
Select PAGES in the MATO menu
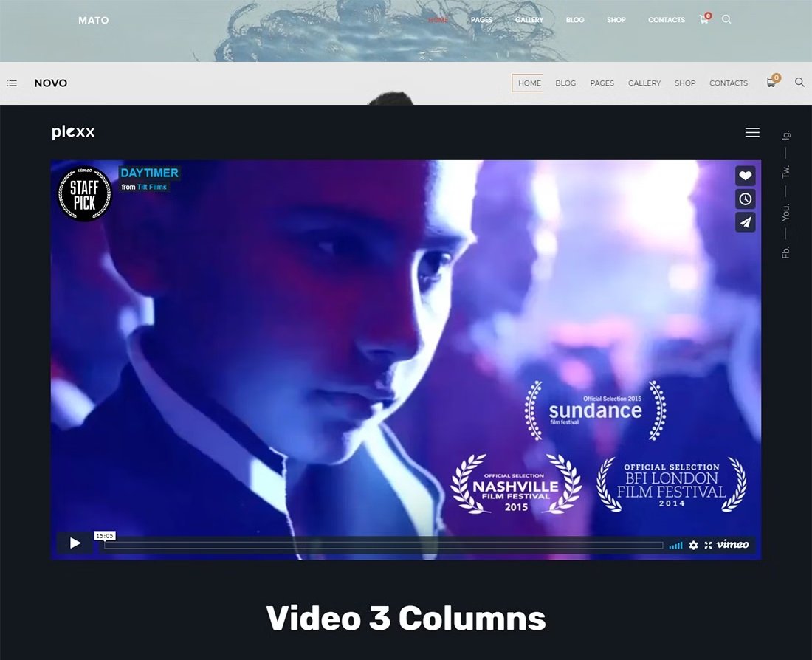[x=481, y=20]
